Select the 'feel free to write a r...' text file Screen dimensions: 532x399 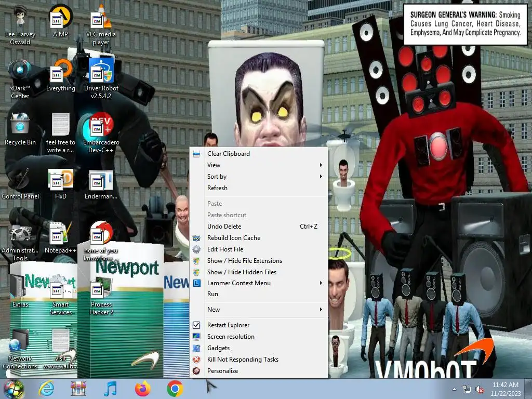(60, 133)
